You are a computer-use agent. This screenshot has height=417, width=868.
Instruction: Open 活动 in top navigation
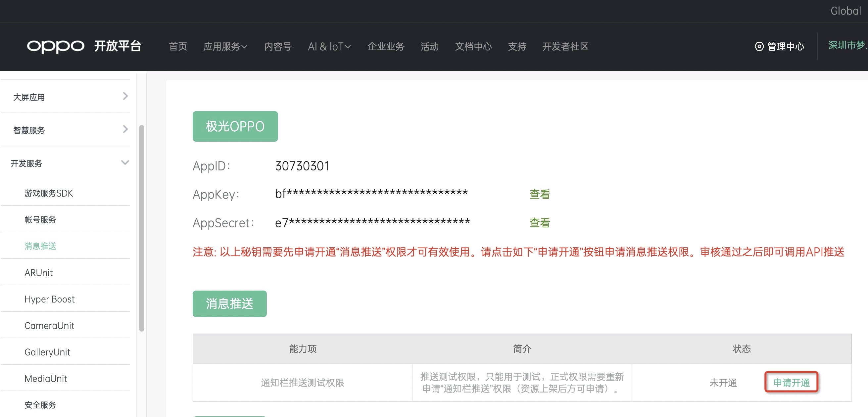tap(430, 46)
